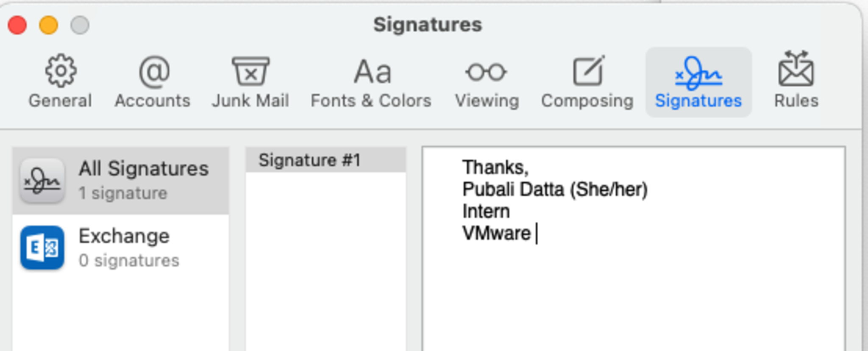
Task: Click the Exchange account icon
Action: coord(42,248)
